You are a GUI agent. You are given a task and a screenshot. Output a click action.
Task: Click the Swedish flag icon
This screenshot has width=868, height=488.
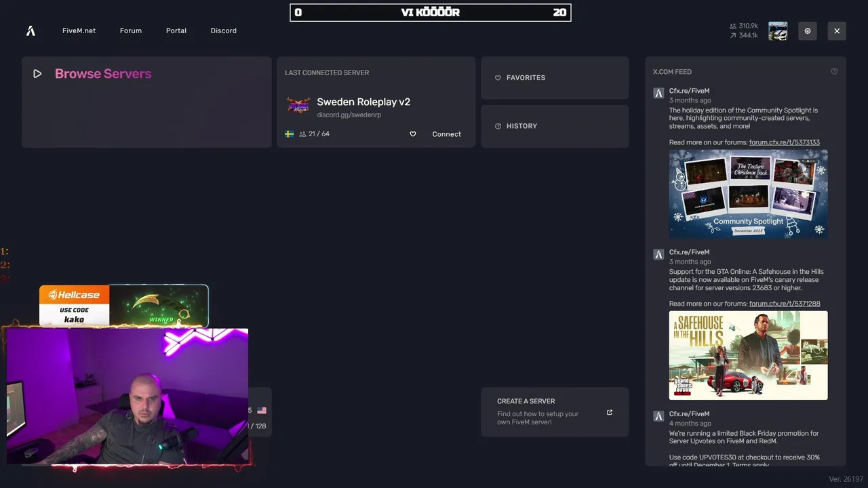point(290,134)
